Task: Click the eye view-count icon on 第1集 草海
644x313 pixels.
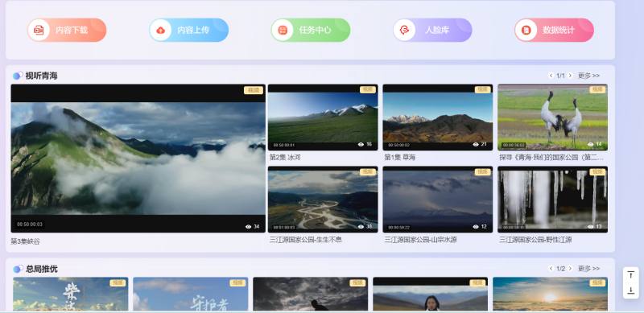Action: (x=476, y=144)
